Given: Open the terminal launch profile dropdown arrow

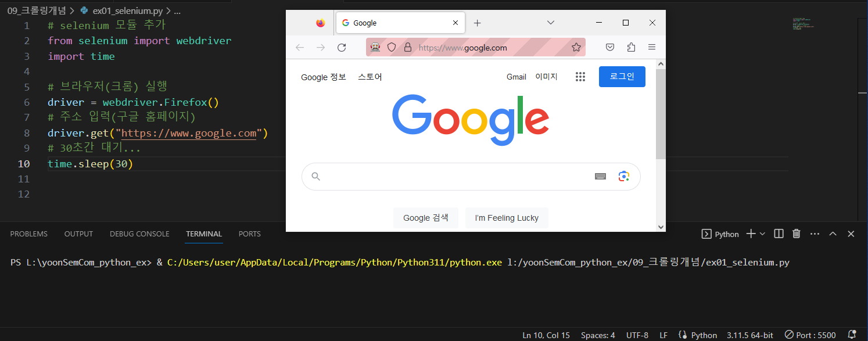Looking at the screenshot, I should pyautogui.click(x=762, y=234).
